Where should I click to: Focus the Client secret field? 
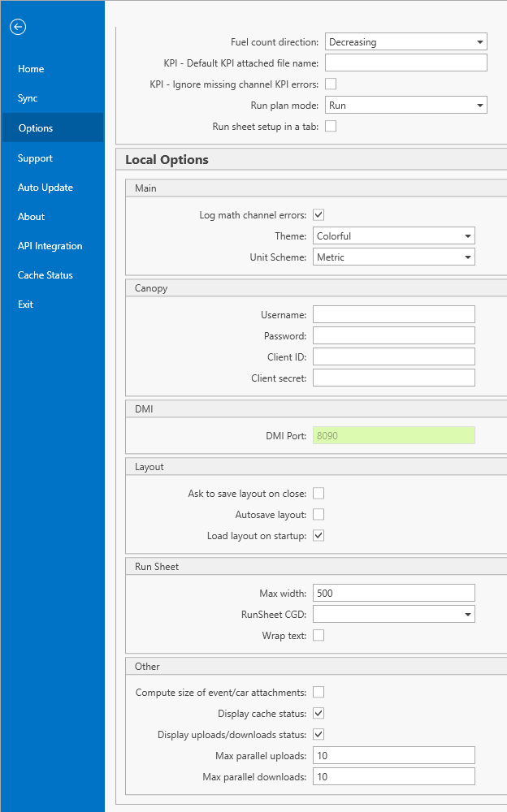[x=394, y=378]
